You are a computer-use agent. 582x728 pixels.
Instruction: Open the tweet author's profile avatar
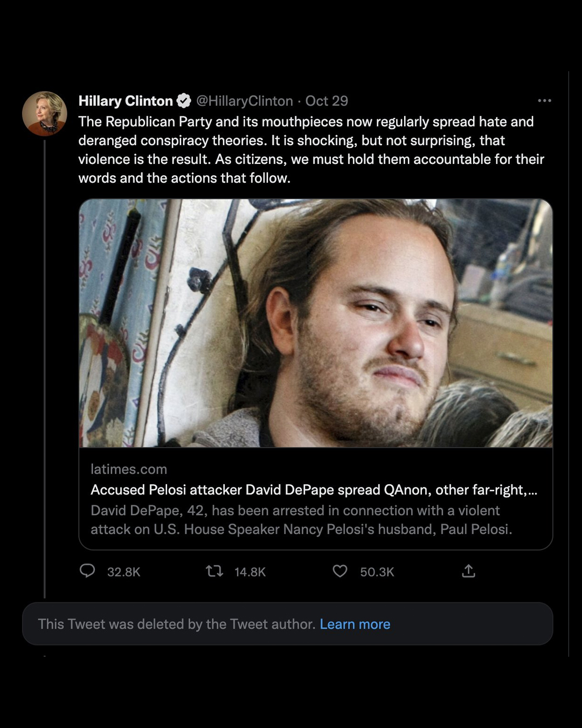[x=45, y=113]
